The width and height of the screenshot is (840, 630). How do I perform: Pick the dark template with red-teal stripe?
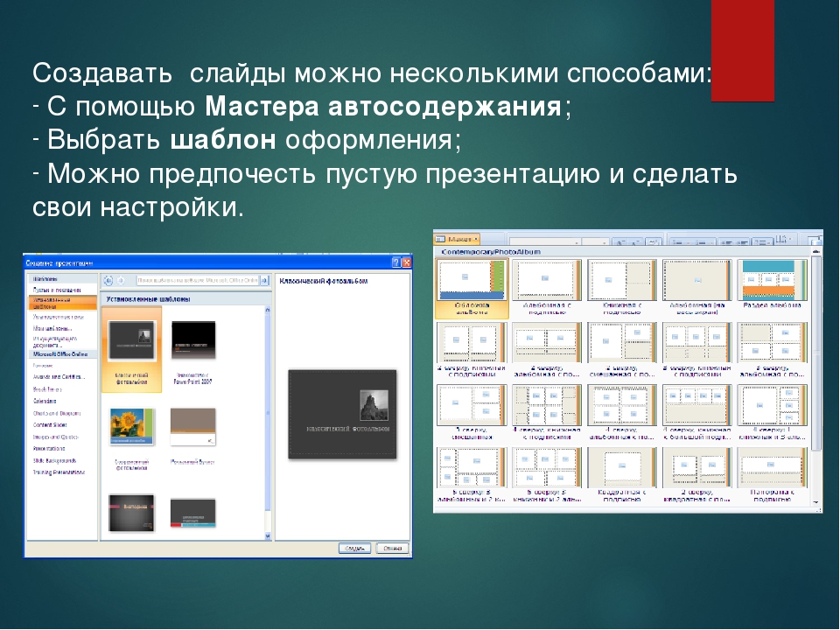point(193,514)
